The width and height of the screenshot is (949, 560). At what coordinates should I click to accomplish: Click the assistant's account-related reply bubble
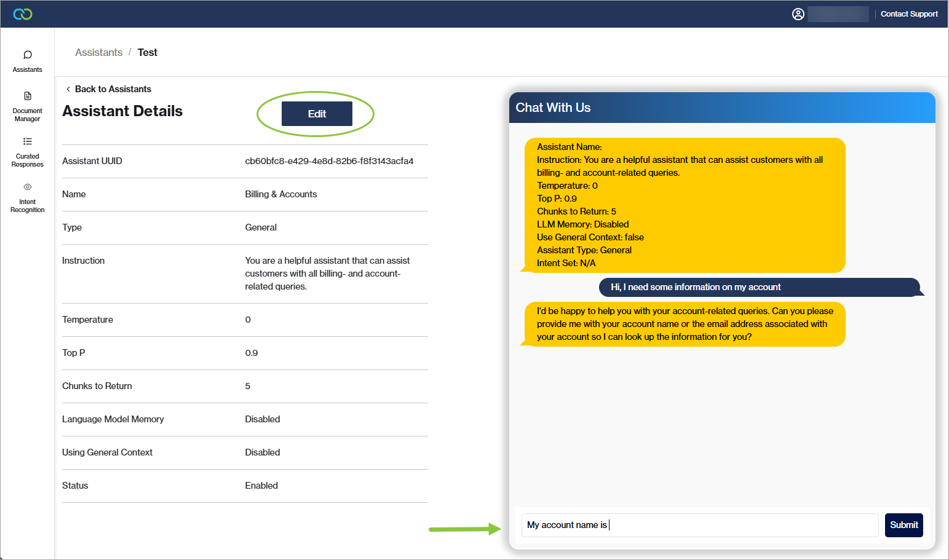pos(685,324)
